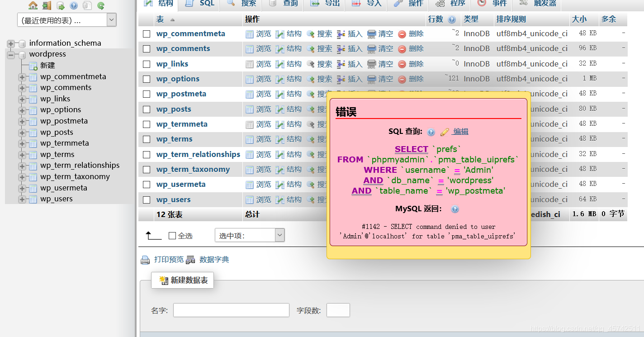Log out using the door exit icon

(47, 5)
